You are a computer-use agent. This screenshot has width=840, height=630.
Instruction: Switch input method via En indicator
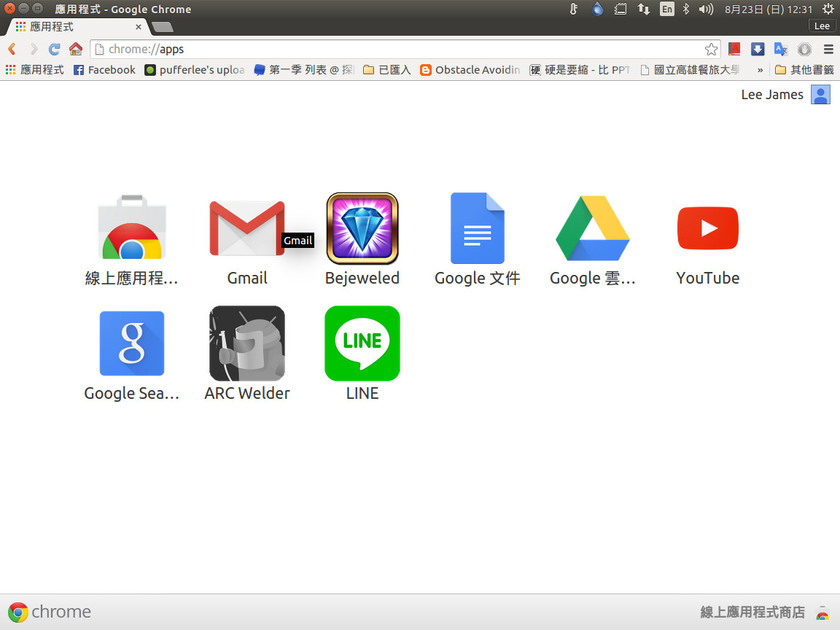[666, 9]
